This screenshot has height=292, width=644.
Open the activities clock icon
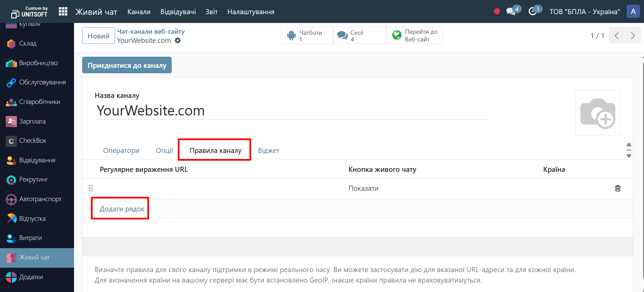533,11
